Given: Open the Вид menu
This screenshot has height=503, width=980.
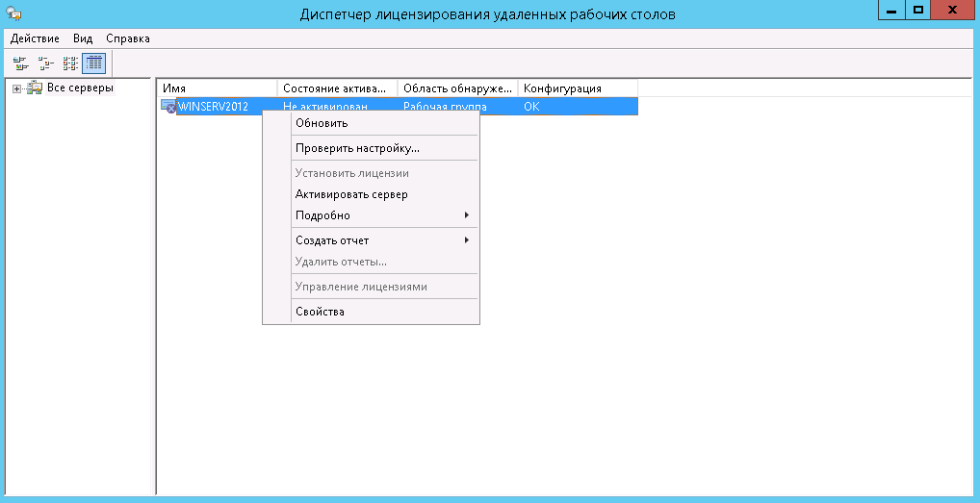Looking at the screenshot, I should 83,38.
